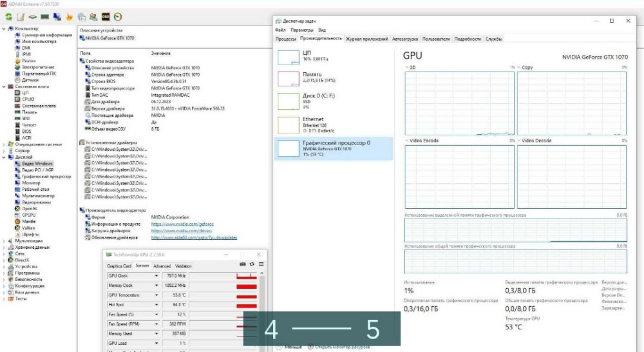Screen dimensions: 644x352
Task: Open the GPU-Z hamburger menu
Action: pos(261,264)
